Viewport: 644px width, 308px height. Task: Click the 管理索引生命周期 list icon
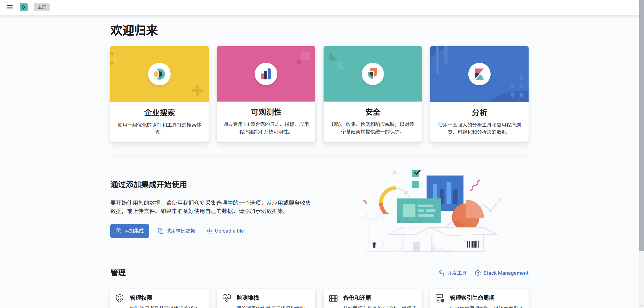pyautogui.click(x=440, y=298)
